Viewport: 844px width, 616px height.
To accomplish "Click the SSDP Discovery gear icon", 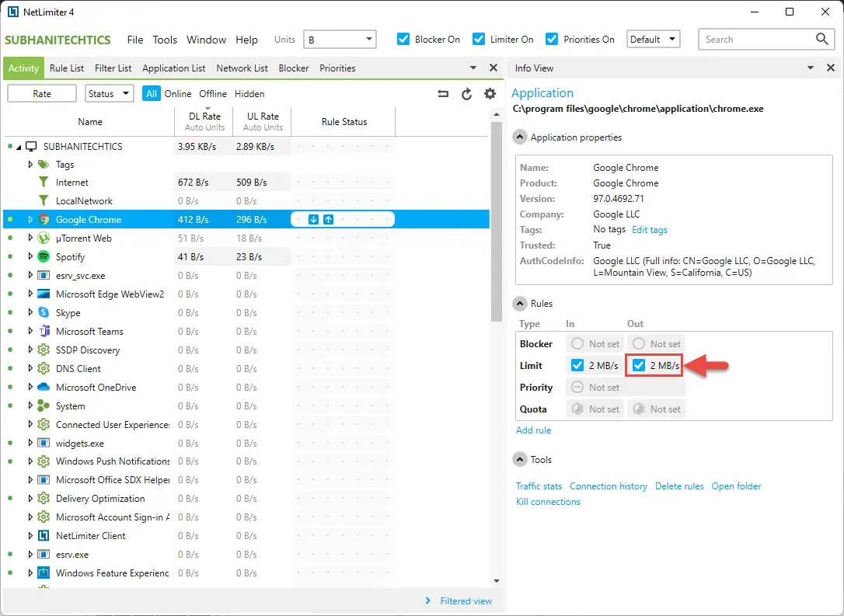I will [x=44, y=350].
